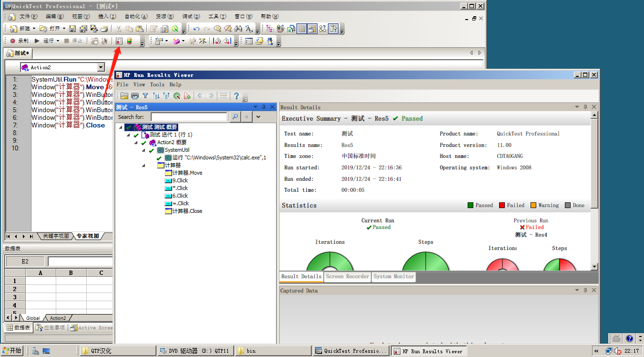Click the data table cell value input field
Image resolution: width=644 pixels, height=357 pixels.
point(80,262)
